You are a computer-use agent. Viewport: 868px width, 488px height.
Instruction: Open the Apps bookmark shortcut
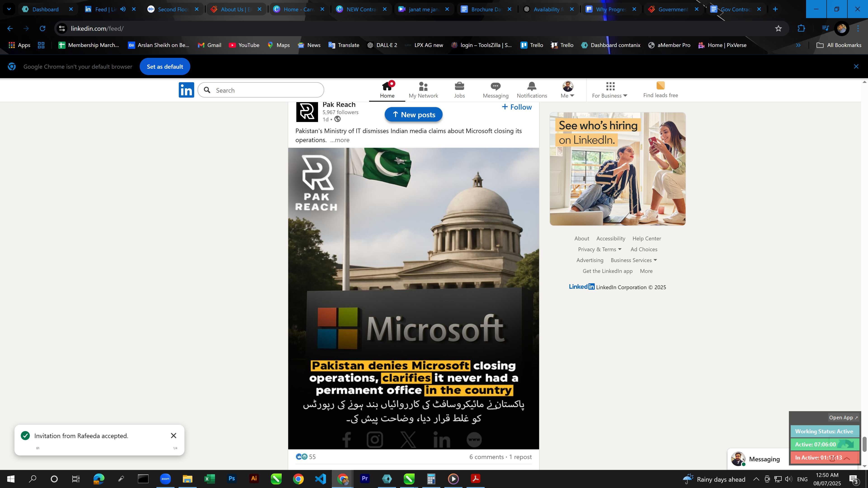click(19, 45)
